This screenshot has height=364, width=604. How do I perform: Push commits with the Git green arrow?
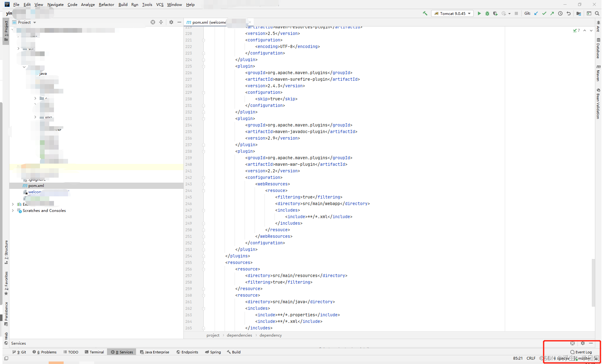(x=552, y=13)
